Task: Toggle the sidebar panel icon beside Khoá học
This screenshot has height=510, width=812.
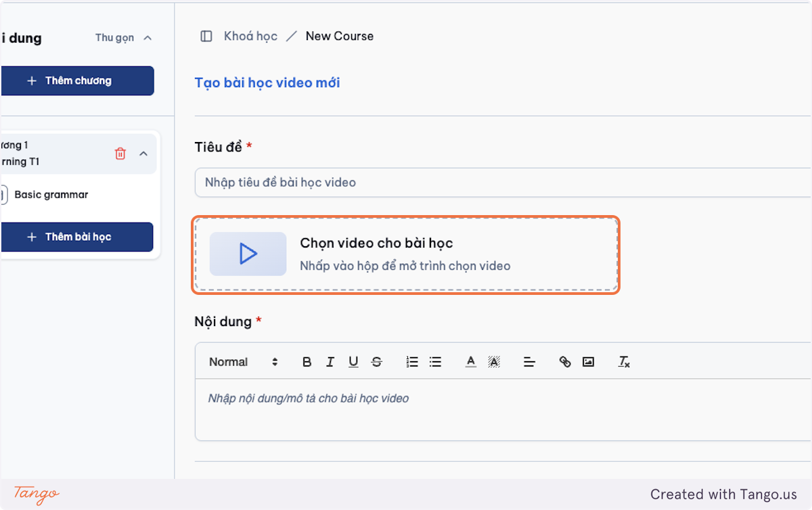Action: 206,36
